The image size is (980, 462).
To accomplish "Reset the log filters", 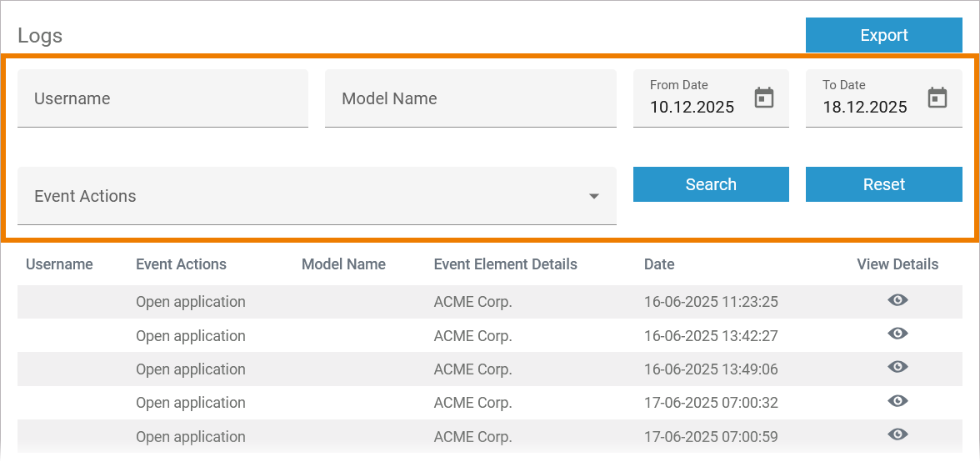I will tap(883, 184).
